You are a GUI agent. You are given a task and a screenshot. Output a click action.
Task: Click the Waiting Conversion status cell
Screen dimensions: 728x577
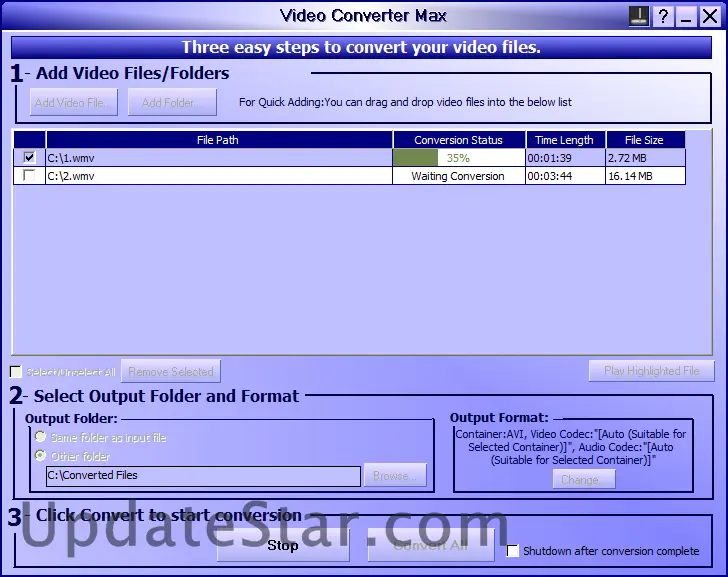[459, 176]
